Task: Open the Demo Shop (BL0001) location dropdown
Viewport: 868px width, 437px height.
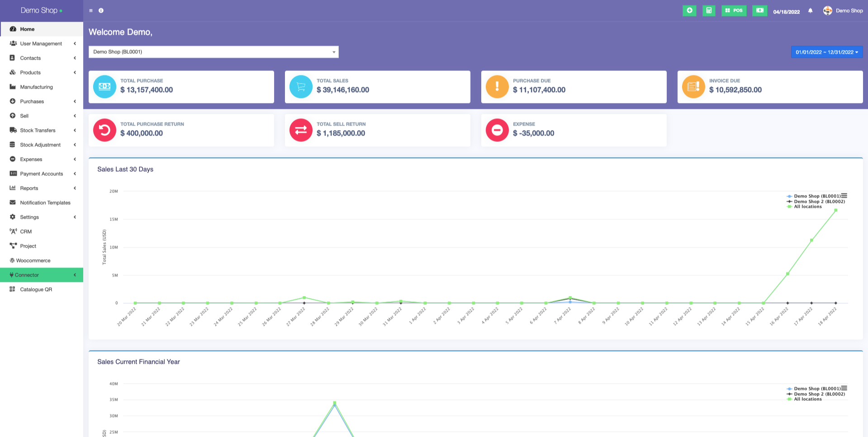Action: (x=213, y=52)
